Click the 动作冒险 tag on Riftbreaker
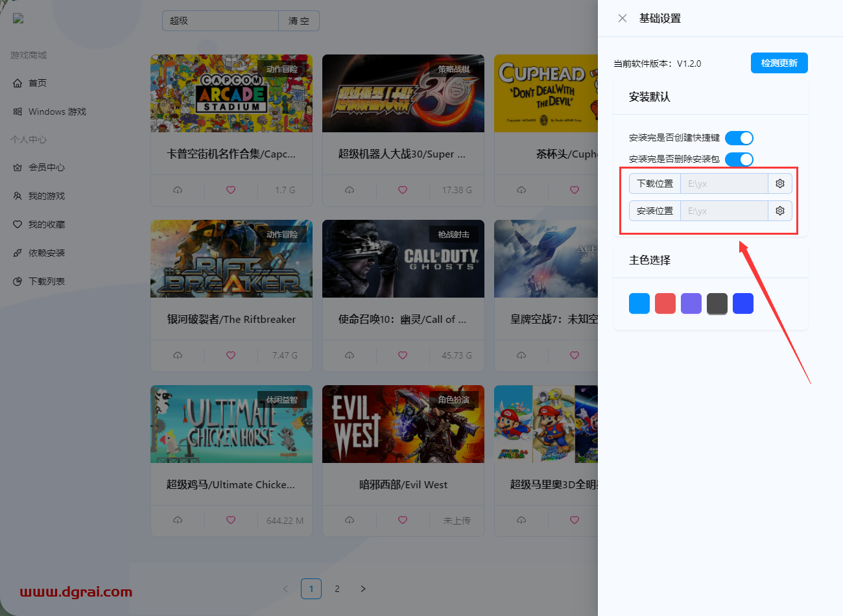843x616 pixels. click(282, 235)
